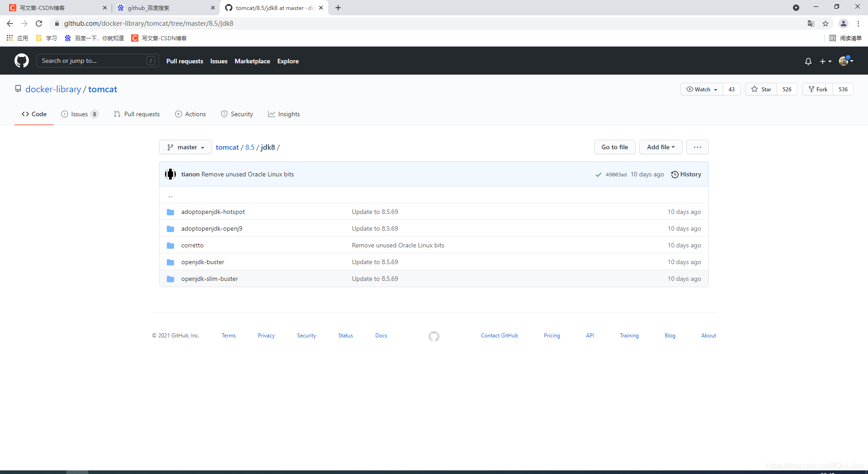Open the openjdk-buster folder
Screen dimensions: 868x474
pos(203,262)
